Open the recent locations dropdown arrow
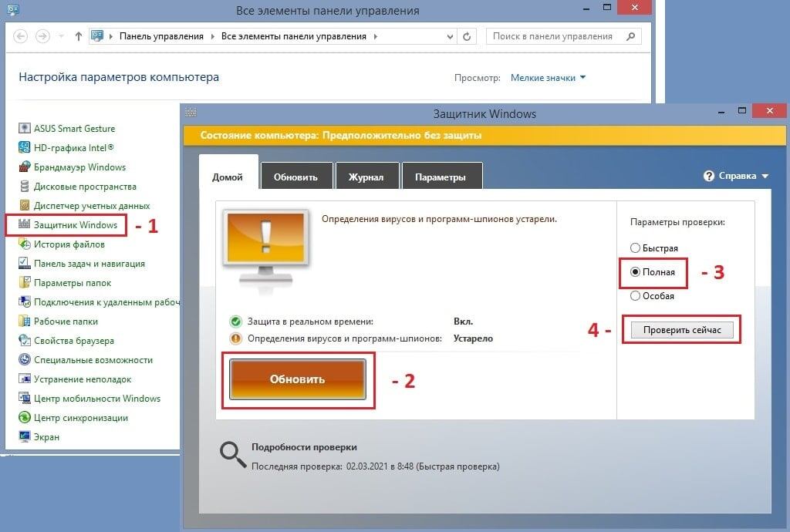Screen dimensions: 790x532 [62, 36]
